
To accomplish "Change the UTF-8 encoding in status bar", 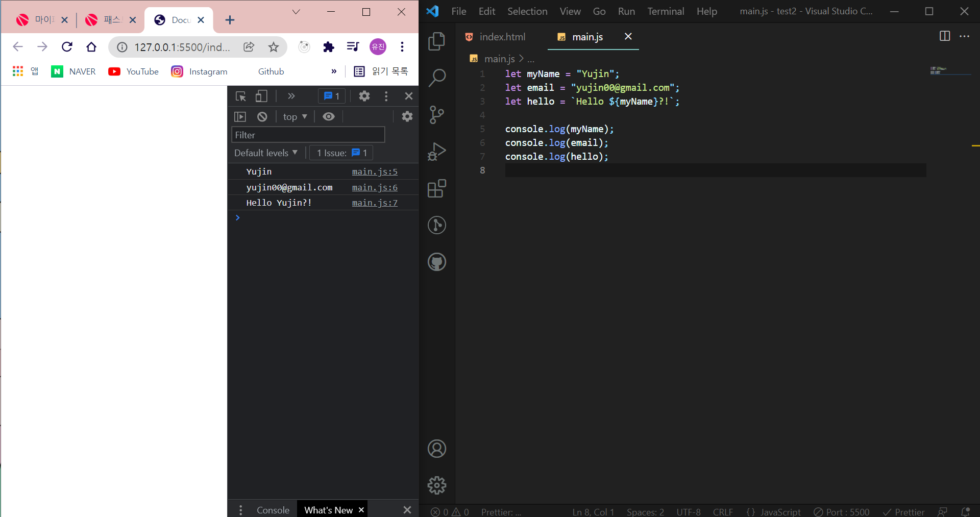I will point(689,511).
